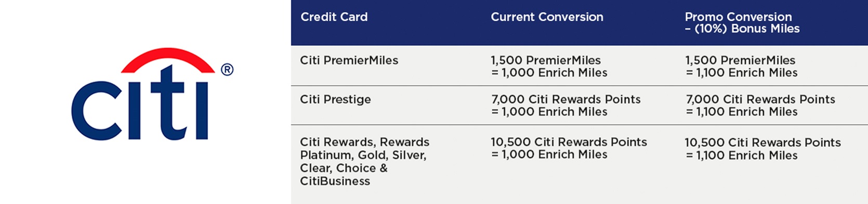Screen dimensions: 868x204
Task: Click the promo 1,500 PremierMiles conversion cell
Action: click(x=741, y=67)
